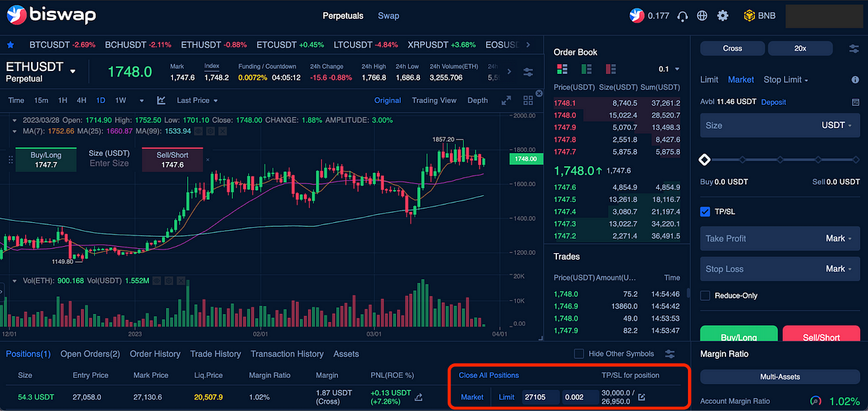Expand chart to fullscreen
This screenshot has height=411, width=868.
[506, 101]
